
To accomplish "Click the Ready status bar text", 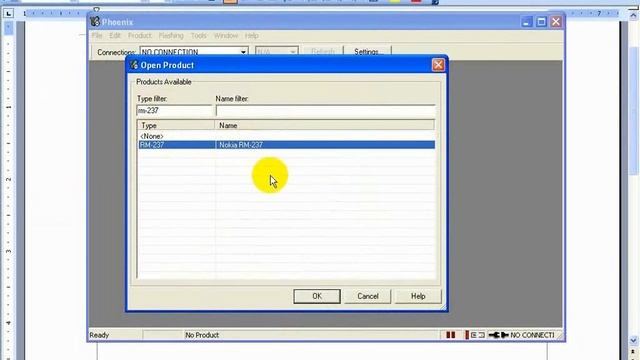I will tap(99, 335).
